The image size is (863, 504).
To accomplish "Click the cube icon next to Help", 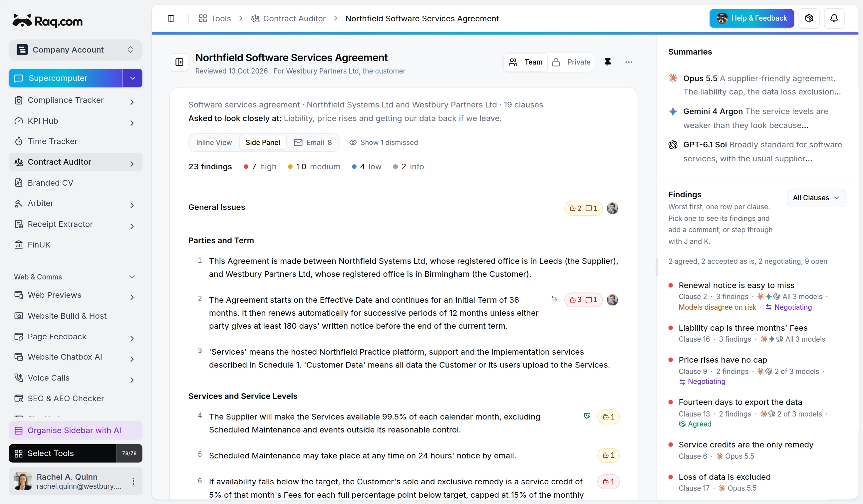I will (809, 18).
